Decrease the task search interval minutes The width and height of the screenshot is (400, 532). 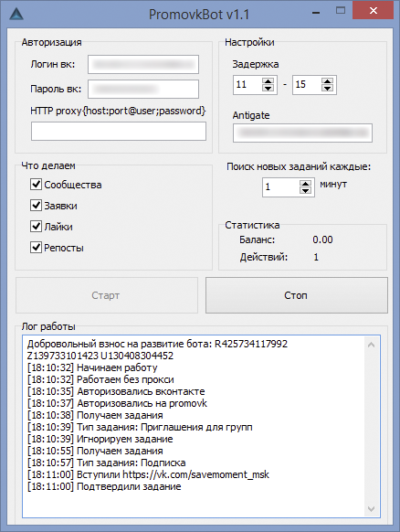coord(305,190)
